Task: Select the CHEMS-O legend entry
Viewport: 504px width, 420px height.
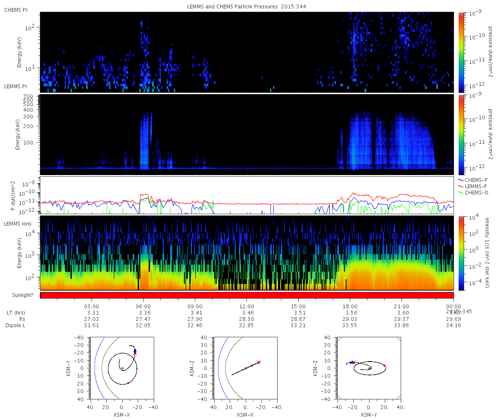Action: click(473, 192)
